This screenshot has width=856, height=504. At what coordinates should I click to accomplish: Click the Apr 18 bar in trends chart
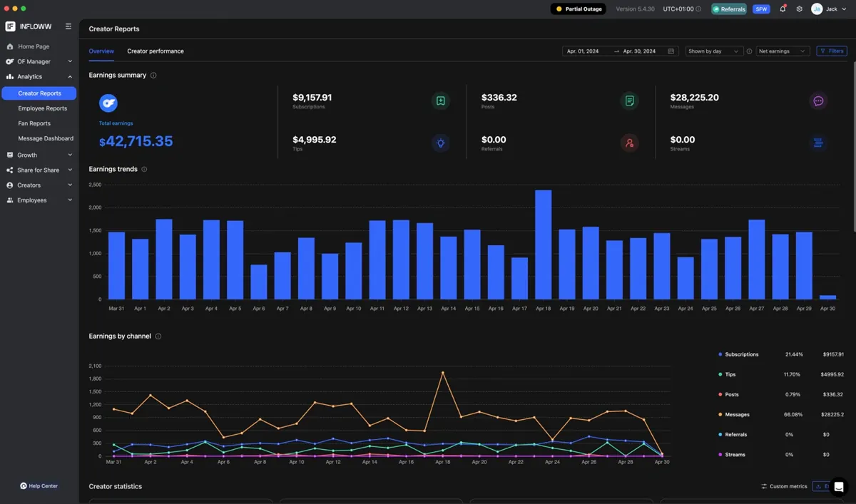(x=543, y=245)
